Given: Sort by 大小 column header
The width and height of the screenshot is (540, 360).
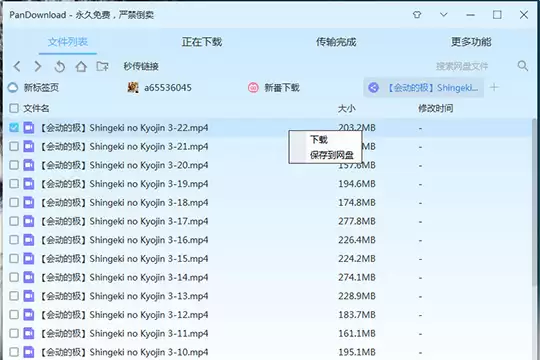Looking at the screenshot, I should click(346, 109).
